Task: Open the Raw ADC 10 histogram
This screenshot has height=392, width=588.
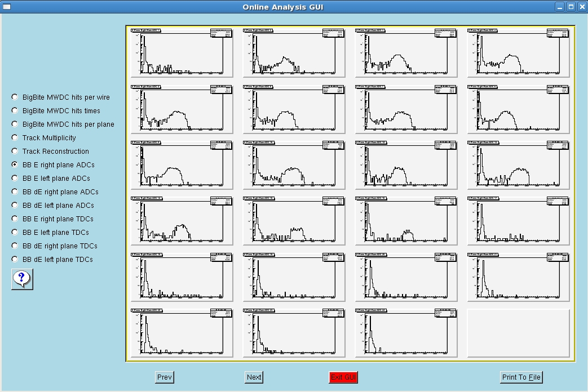Action: coord(294,165)
